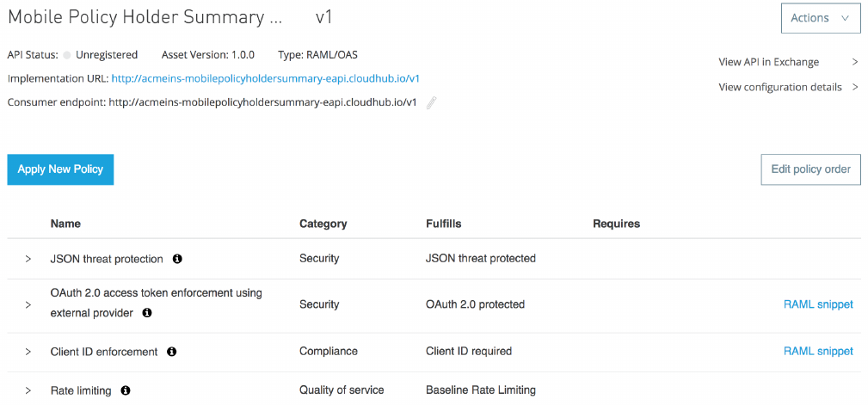Expand the Rate limiting policy row

28,390
